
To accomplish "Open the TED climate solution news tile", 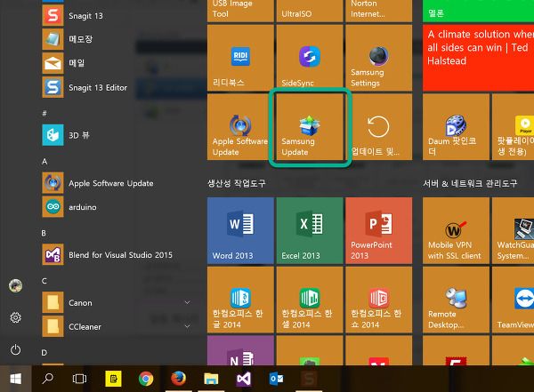I will pos(479,58).
